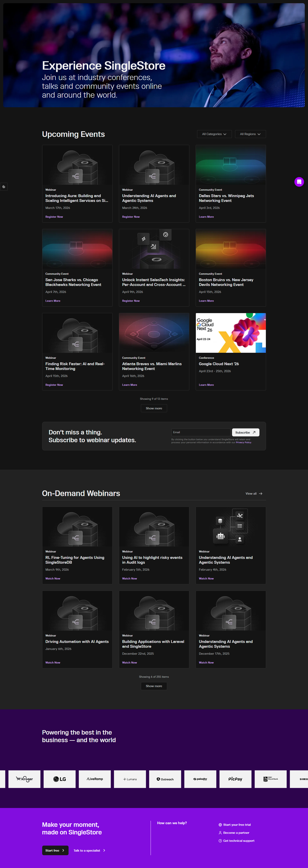This screenshot has width=308, height=868.
Task: Click the cookie preferences icon on left edge
Action: pyautogui.click(x=4, y=187)
